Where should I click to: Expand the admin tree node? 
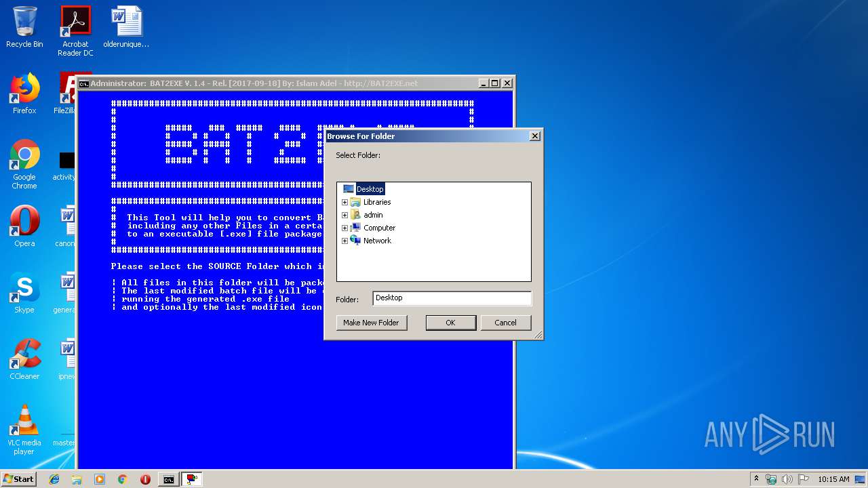point(344,215)
